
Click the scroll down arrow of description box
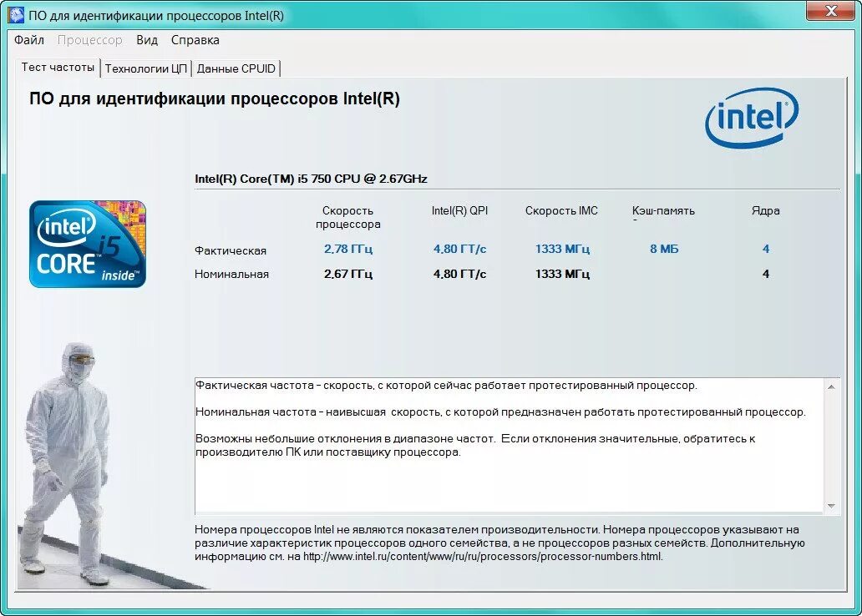831,506
